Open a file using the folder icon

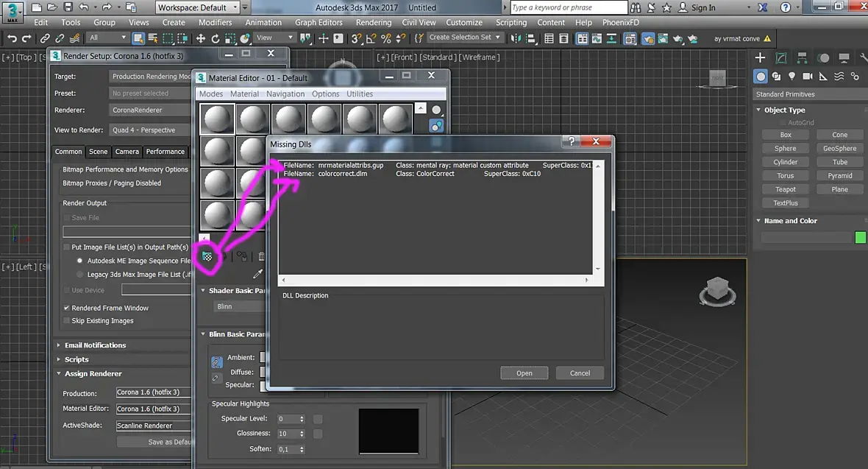(x=52, y=7)
